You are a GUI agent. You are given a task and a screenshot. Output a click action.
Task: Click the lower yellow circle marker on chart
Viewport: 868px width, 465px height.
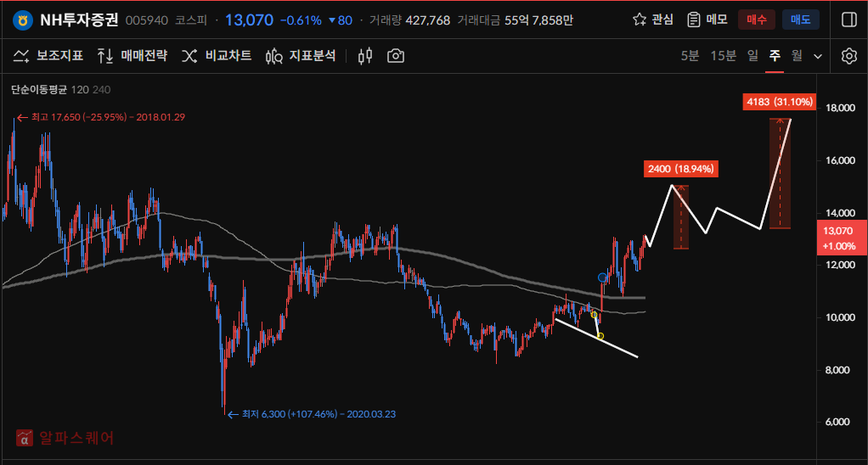pos(600,336)
